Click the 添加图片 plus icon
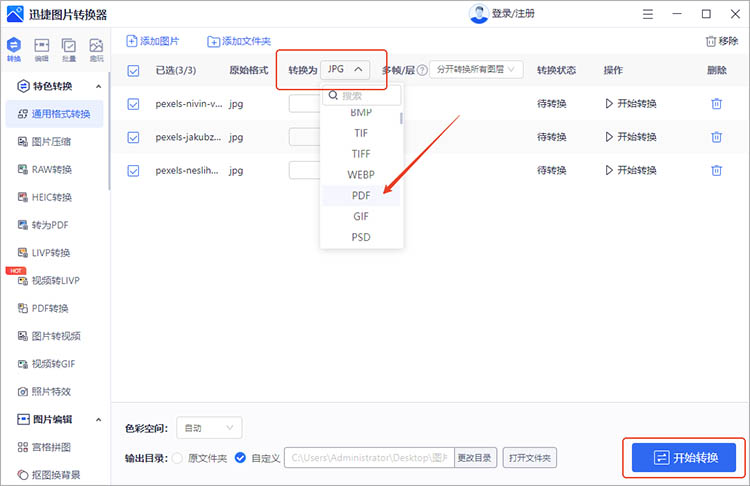The image size is (750, 486). click(x=132, y=41)
